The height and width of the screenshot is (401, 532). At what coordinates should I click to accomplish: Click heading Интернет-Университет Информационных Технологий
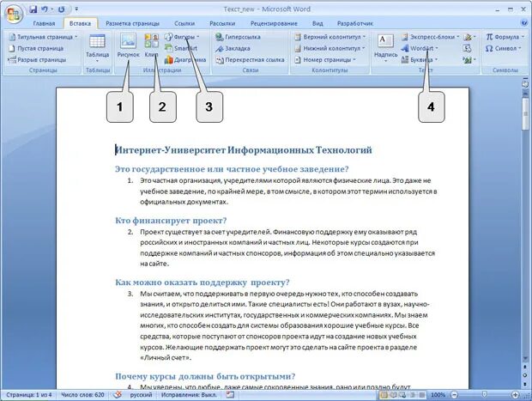point(244,149)
